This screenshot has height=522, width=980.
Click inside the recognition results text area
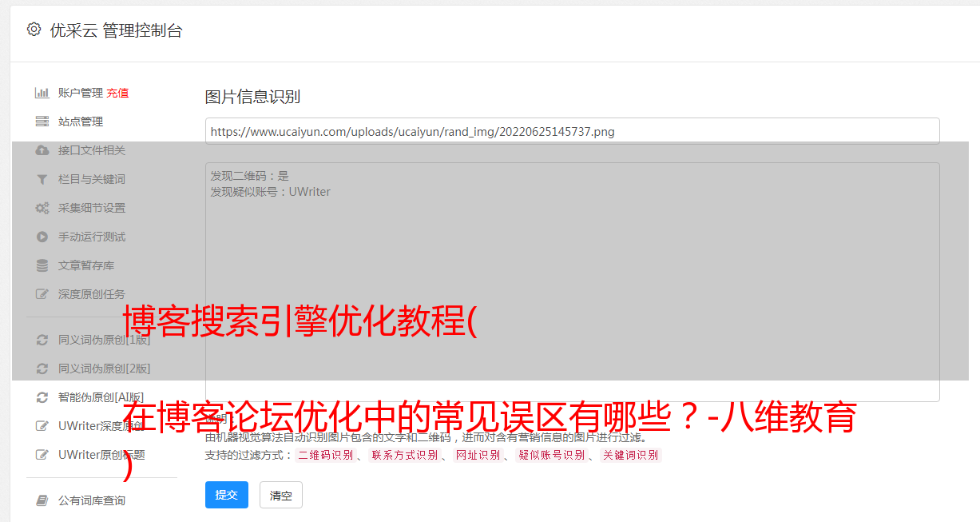tap(572, 282)
